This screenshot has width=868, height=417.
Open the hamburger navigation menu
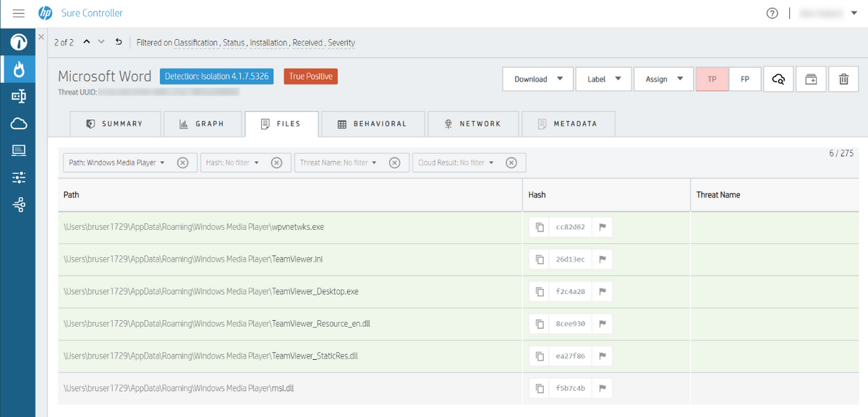coord(19,13)
